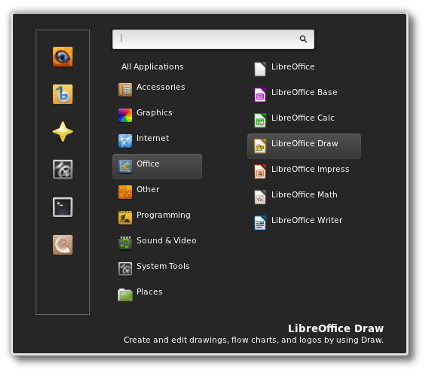Select the Office category icon
Image resolution: width=427 pixels, height=374 pixels.
125,166
